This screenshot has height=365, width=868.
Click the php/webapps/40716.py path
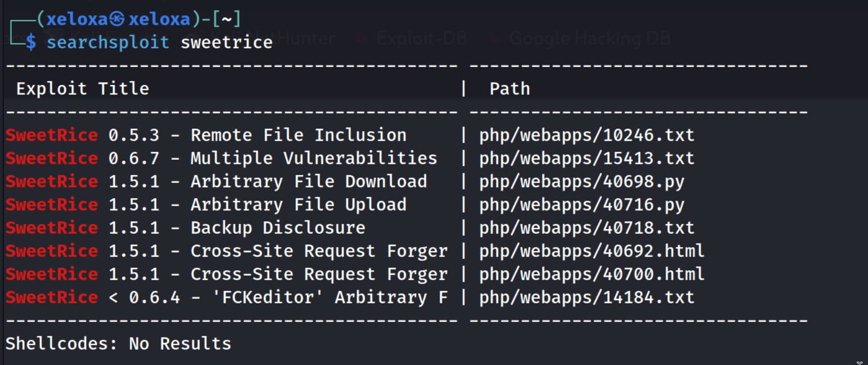[581, 205]
